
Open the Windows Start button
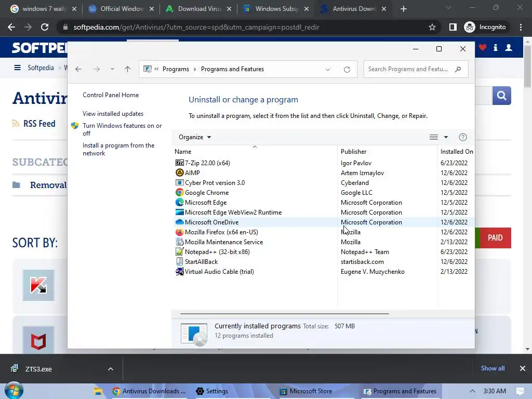point(14,391)
